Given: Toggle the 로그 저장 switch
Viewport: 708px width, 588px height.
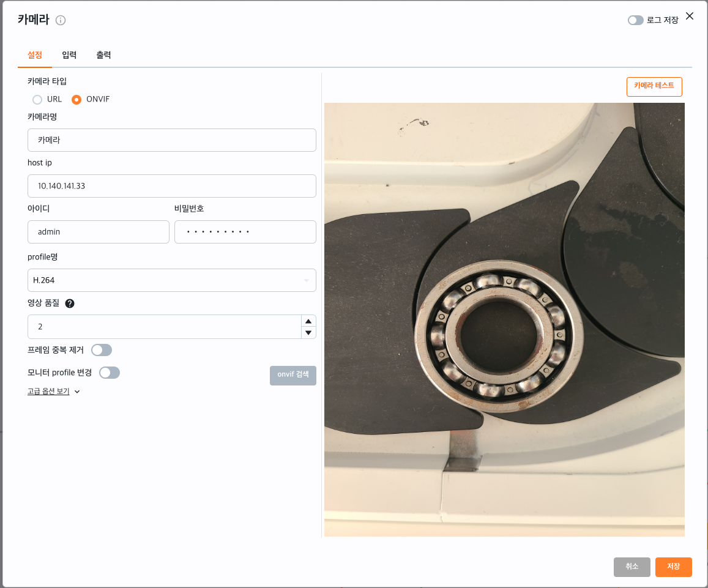Looking at the screenshot, I should [x=635, y=20].
